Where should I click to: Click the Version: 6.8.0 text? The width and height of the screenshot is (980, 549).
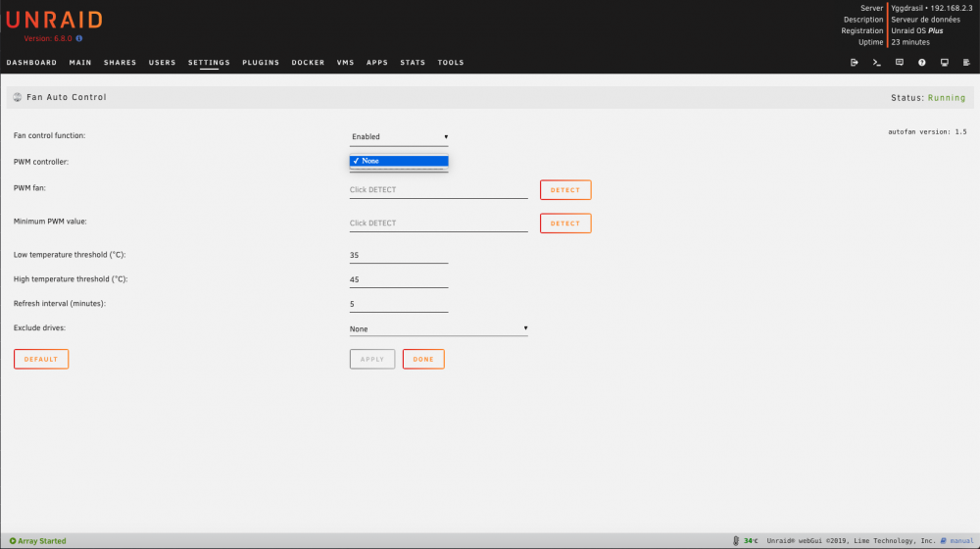[47, 39]
